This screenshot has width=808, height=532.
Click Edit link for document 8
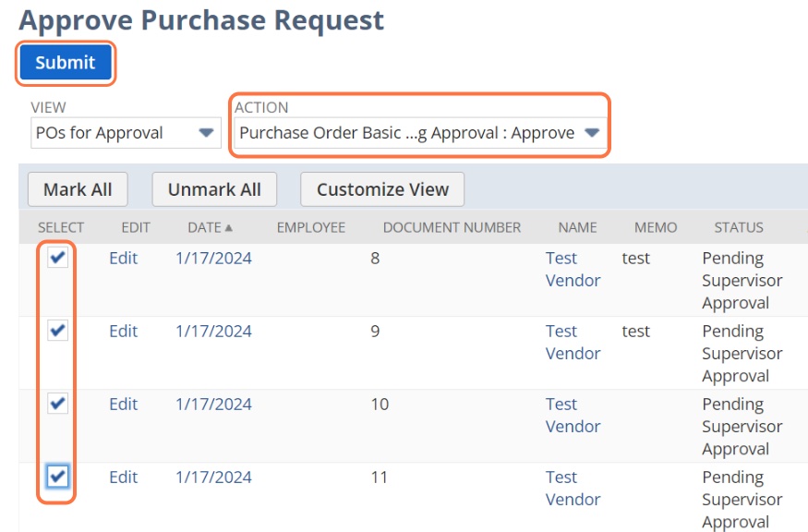pyautogui.click(x=123, y=259)
